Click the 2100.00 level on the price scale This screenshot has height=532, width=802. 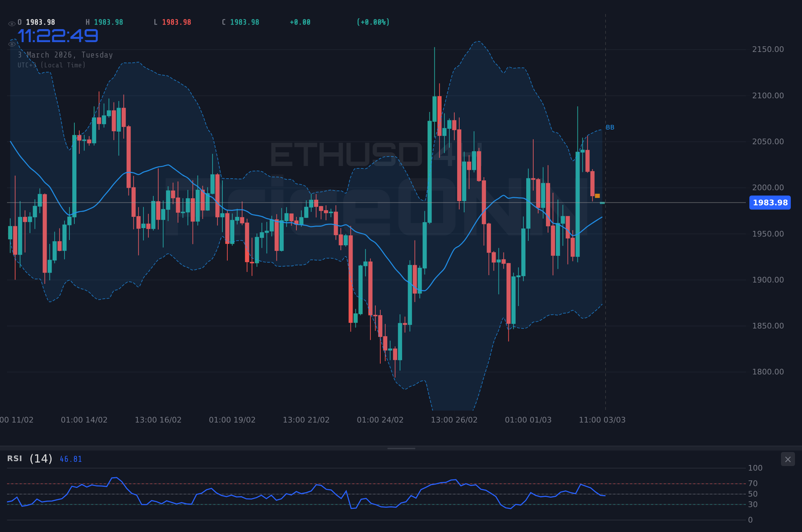pyautogui.click(x=768, y=95)
